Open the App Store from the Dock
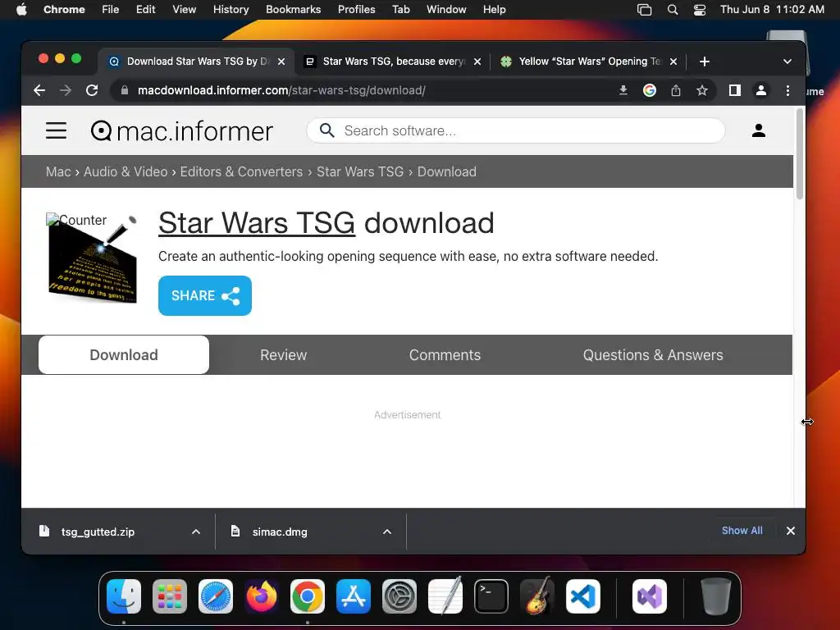Screen dimensions: 840x630 pos(354,596)
